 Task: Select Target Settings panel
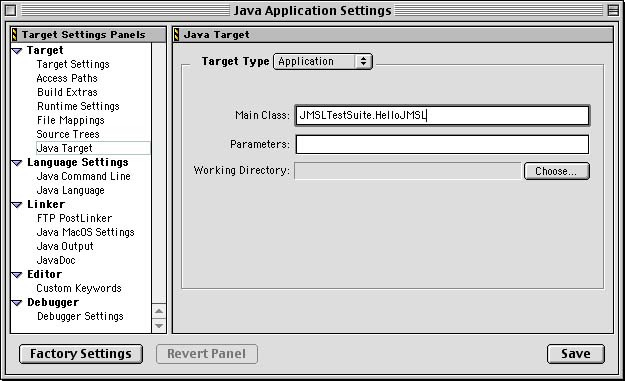pos(73,64)
